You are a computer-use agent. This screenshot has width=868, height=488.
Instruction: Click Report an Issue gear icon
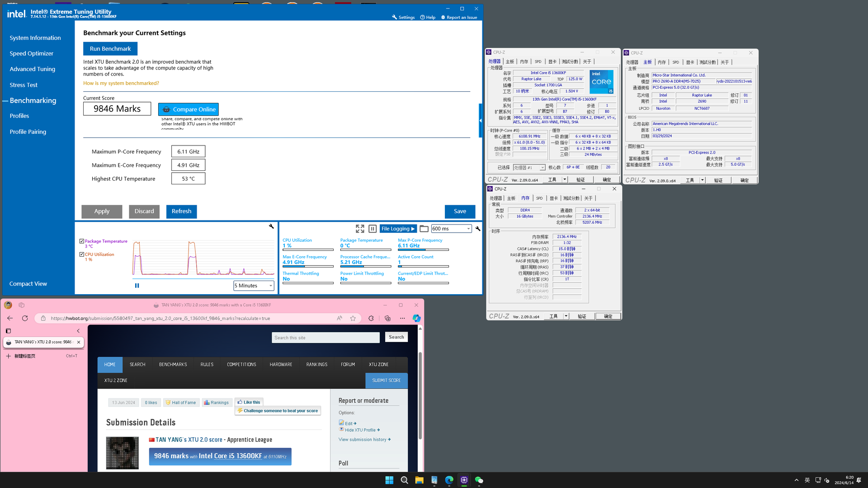click(443, 17)
